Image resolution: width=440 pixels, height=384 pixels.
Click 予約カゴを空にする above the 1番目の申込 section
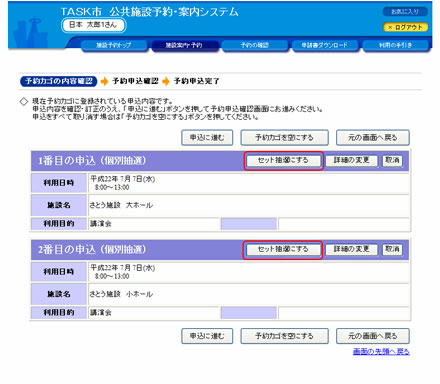point(284,138)
